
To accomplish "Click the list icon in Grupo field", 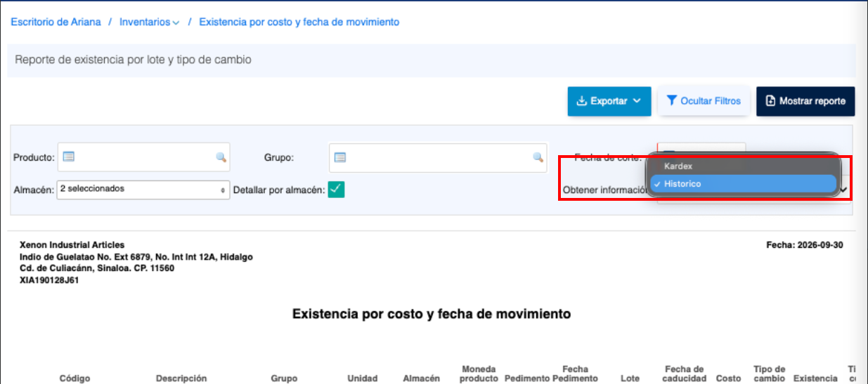I will [x=340, y=157].
